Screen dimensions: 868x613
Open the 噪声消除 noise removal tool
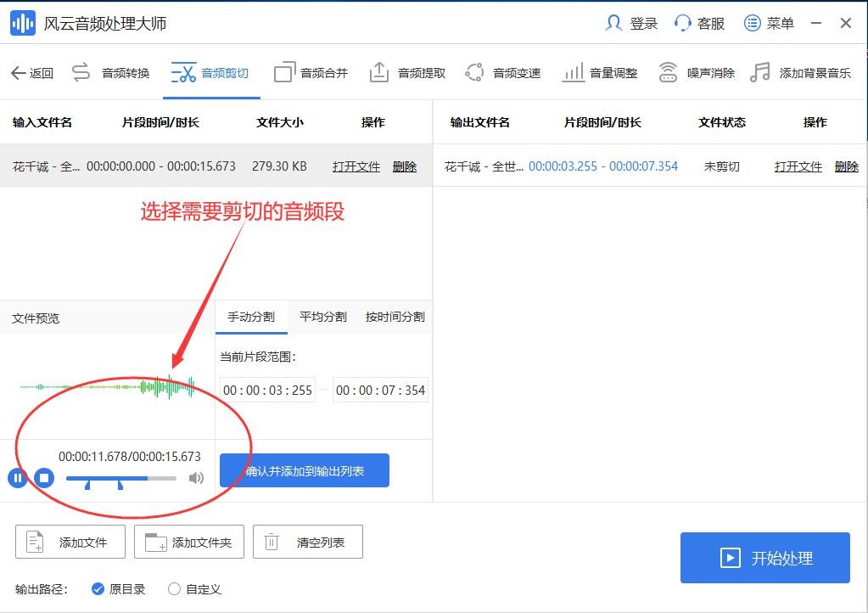coord(694,73)
